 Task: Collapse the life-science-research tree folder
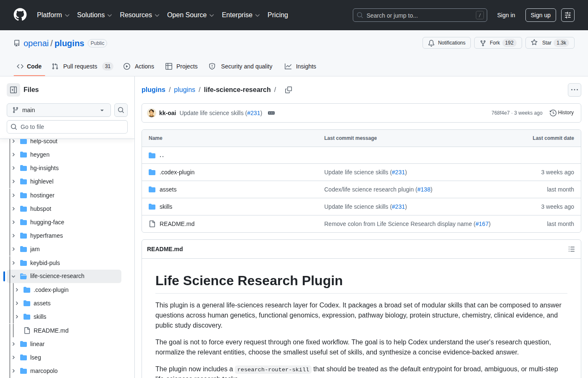[x=13, y=276]
